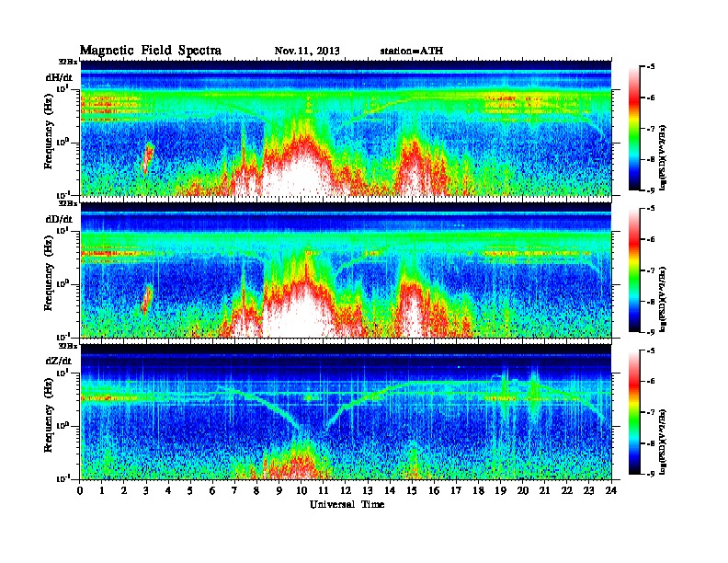Viewport: 728px width, 563px height.
Task: Select the dZ/dt panel color bar
Action: pos(634,412)
